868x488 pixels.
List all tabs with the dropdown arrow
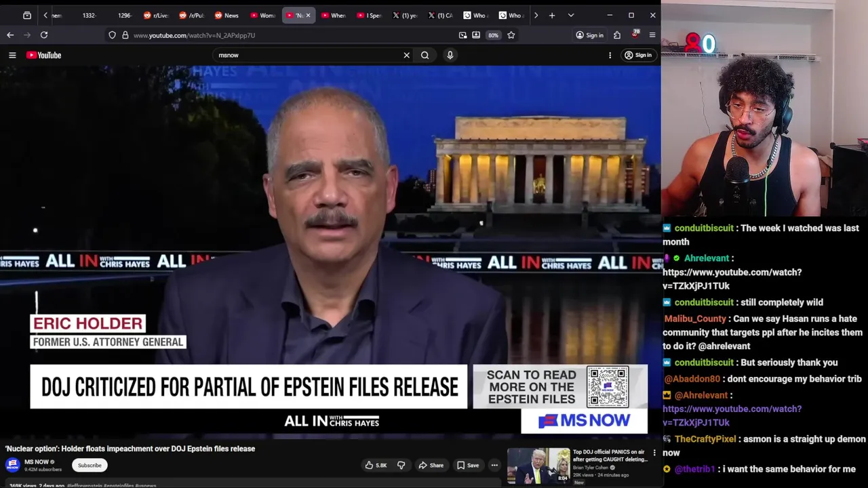coord(571,15)
